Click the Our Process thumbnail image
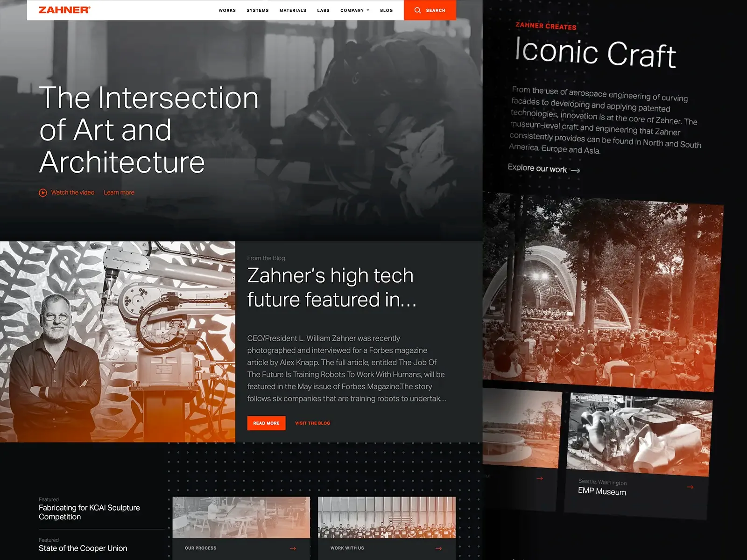 (x=241, y=518)
